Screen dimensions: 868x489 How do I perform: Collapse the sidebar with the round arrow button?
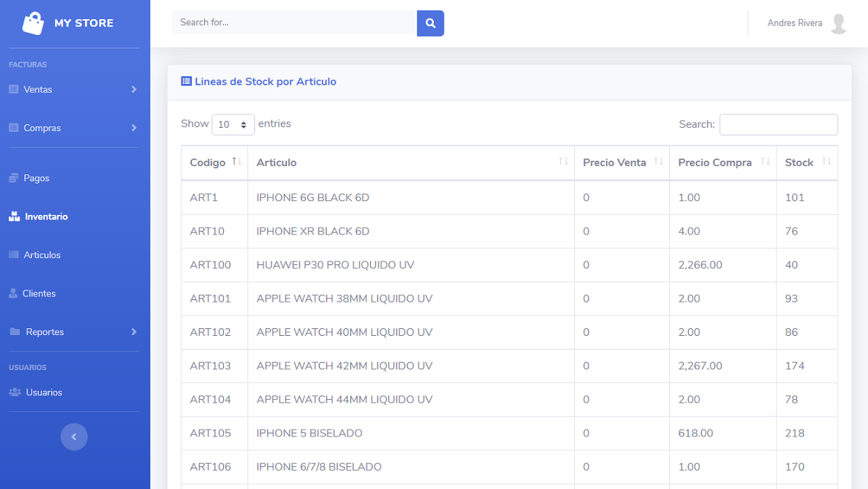[x=74, y=436]
